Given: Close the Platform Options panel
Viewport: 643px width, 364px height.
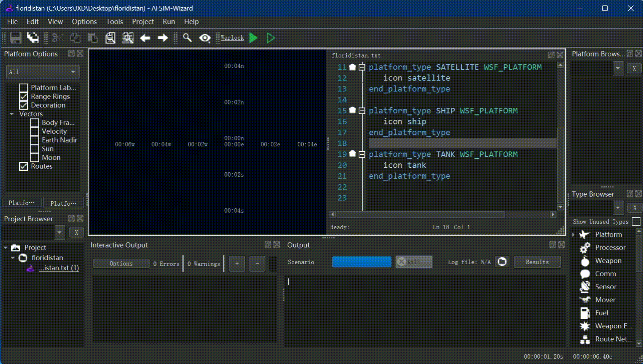Looking at the screenshot, I should click(80, 54).
